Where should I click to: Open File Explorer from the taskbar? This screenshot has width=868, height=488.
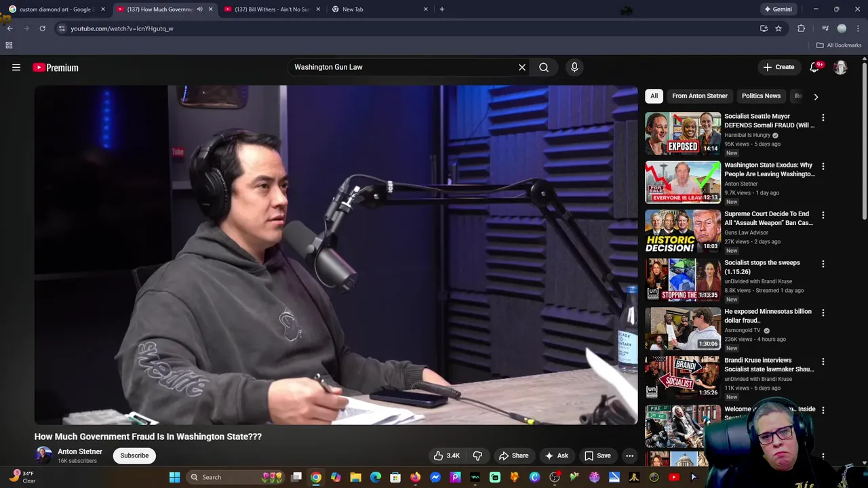coord(355,477)
